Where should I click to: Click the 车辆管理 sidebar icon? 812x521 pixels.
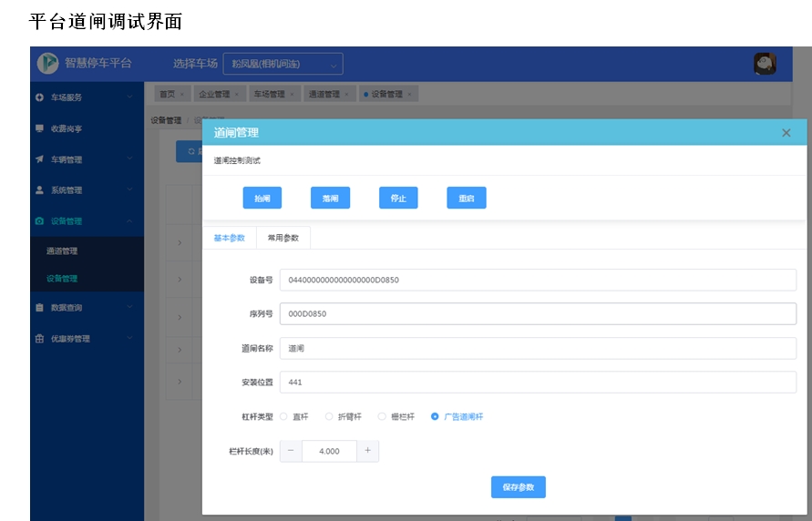pos(39,159)
